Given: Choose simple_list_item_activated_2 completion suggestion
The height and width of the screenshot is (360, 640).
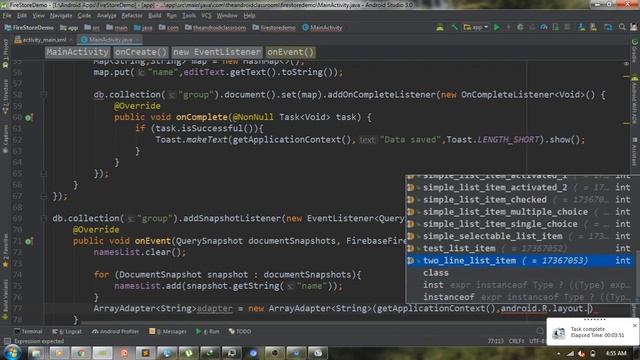Looking at the screenshot, I should coord(520,187).
